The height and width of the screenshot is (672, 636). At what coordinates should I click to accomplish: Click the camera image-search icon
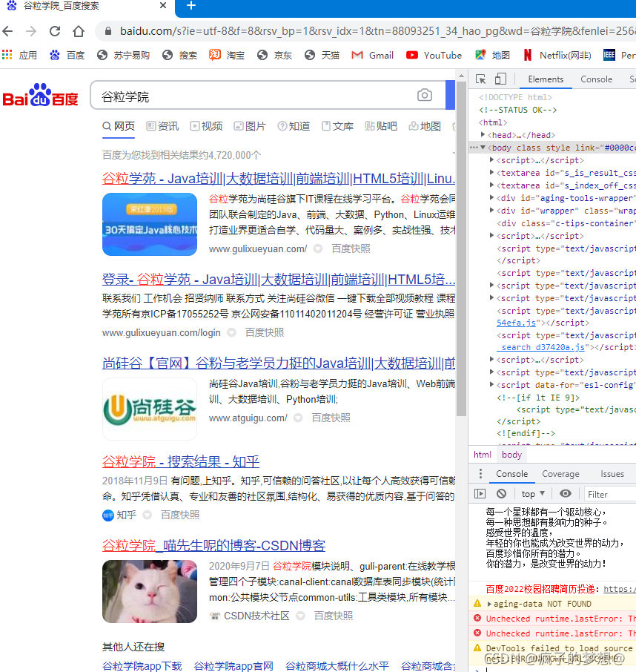point(425,95)
